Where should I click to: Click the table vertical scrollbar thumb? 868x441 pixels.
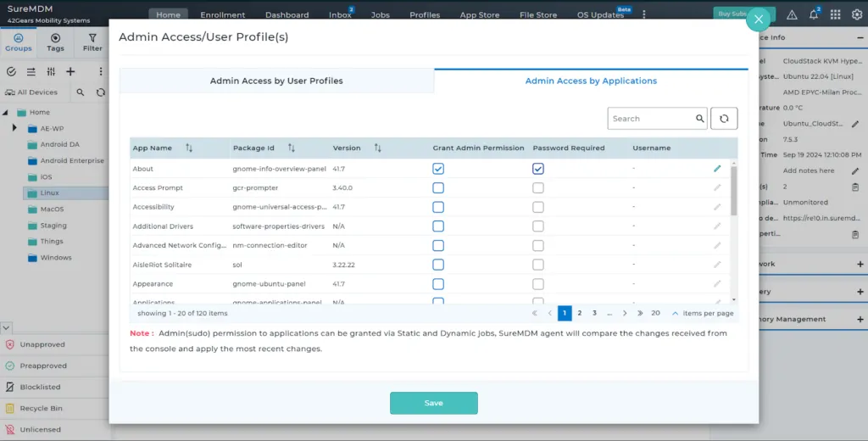734,191
